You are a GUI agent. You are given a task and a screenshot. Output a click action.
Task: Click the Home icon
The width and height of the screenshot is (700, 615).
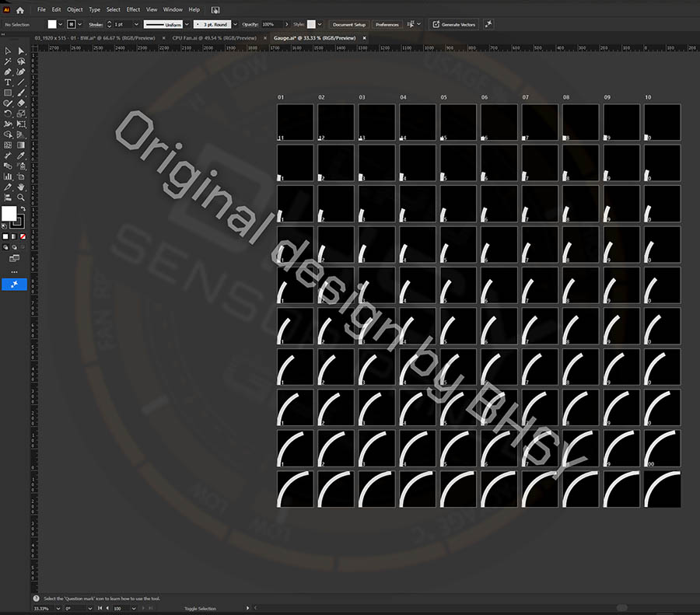(20, 10)
